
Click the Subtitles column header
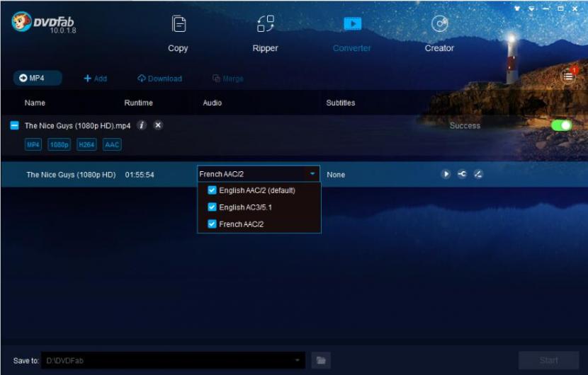tap(341, 103)
